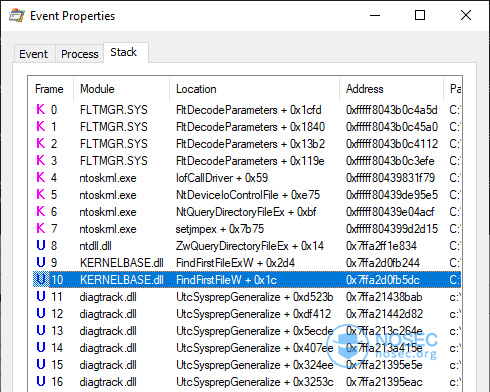Click the kernel K icon for frame 5
The width and height of the screenshot is (490, 392).
click(41, 194)
